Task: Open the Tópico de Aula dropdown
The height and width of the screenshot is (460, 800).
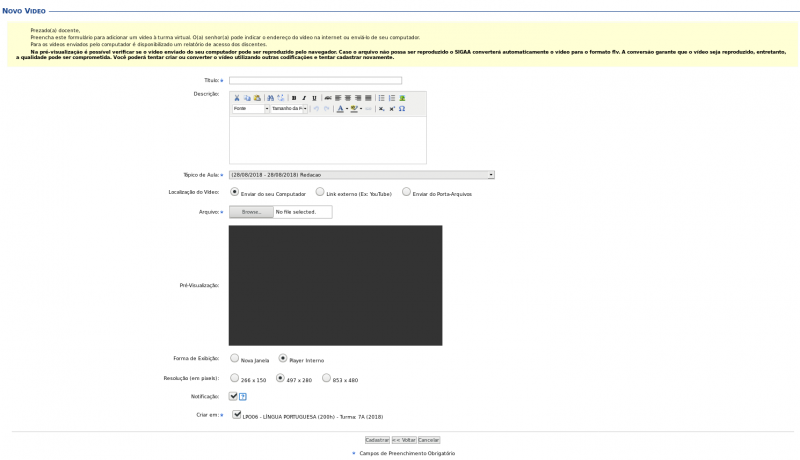Action: tap(361, 175)
